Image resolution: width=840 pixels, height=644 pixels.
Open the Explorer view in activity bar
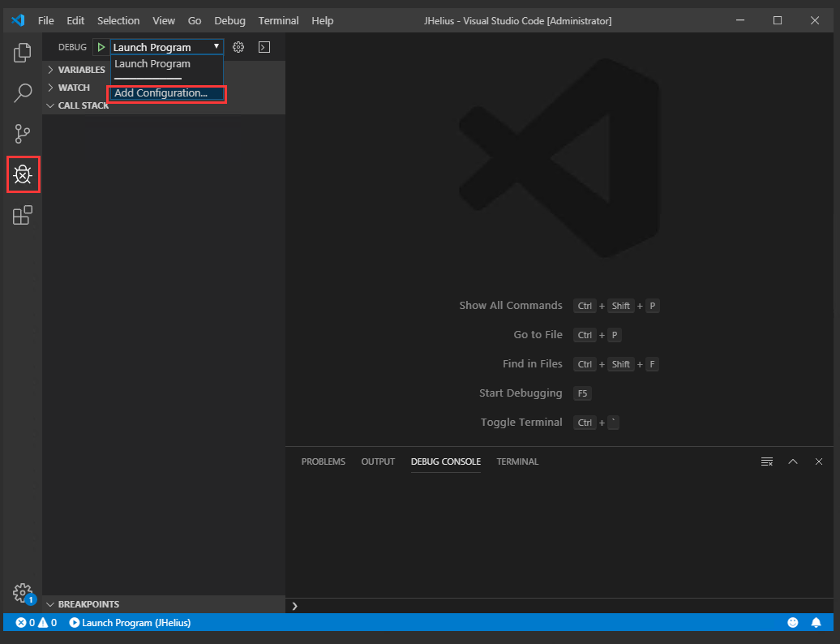click(x=23, y=53)
